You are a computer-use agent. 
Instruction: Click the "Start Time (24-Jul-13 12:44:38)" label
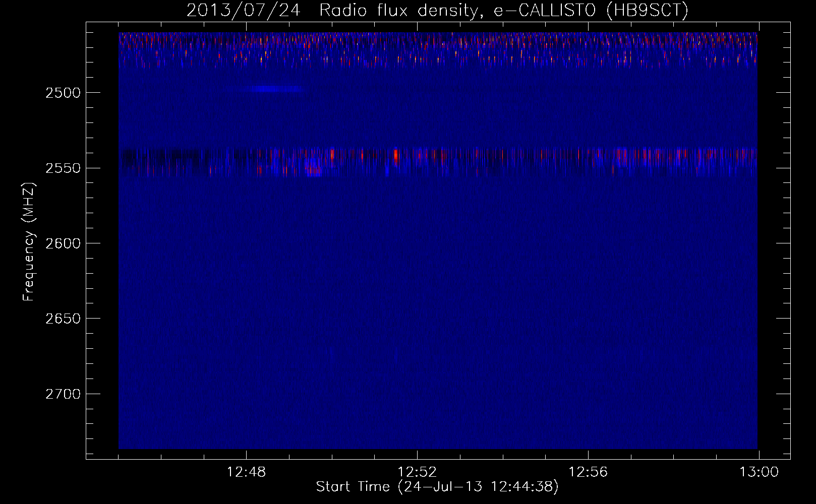point(437,487)
